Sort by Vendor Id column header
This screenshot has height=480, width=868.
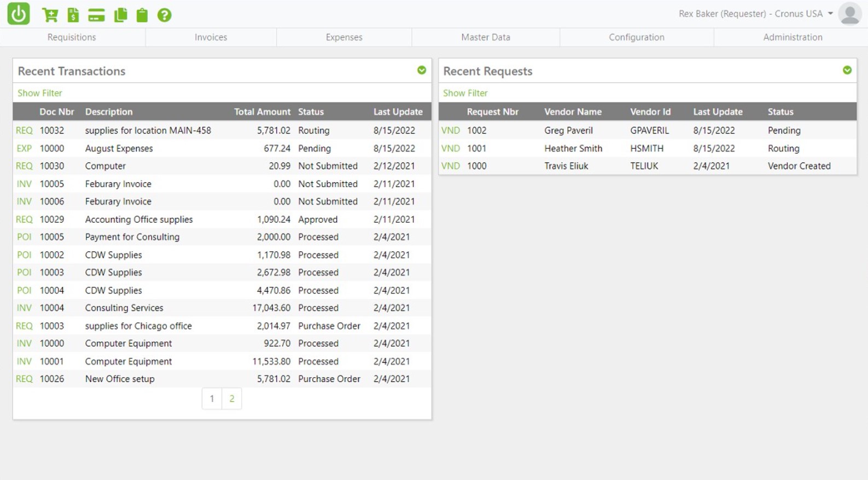(650, 112)
